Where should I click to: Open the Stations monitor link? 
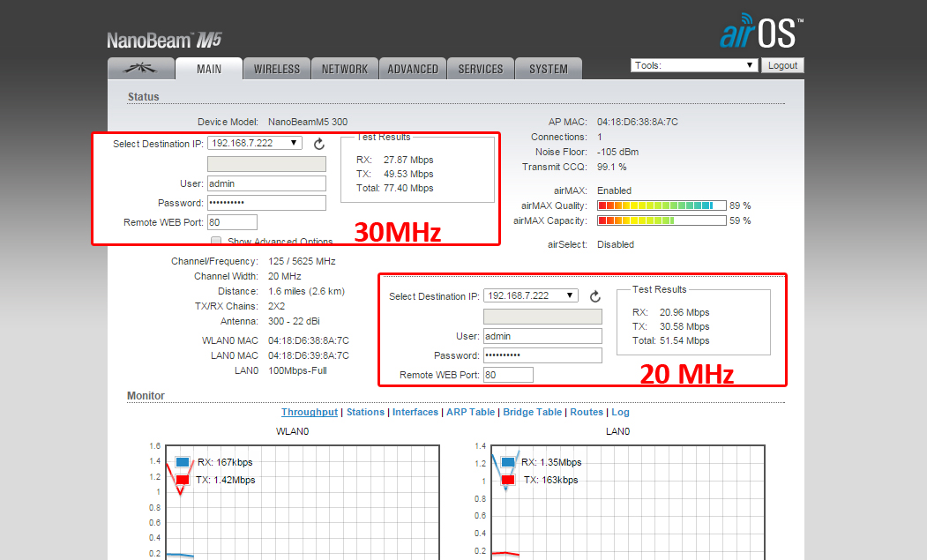click(365, 412)
